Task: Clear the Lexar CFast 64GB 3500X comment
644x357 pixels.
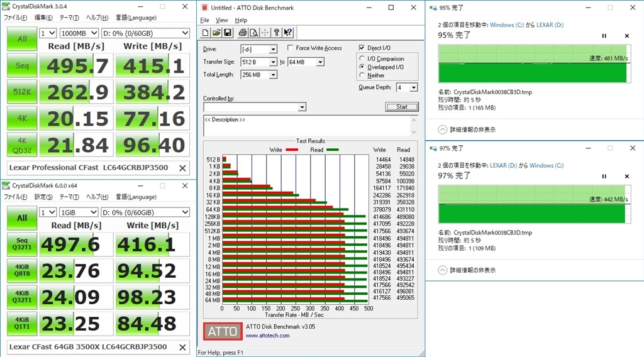Action: click(183, 347)
